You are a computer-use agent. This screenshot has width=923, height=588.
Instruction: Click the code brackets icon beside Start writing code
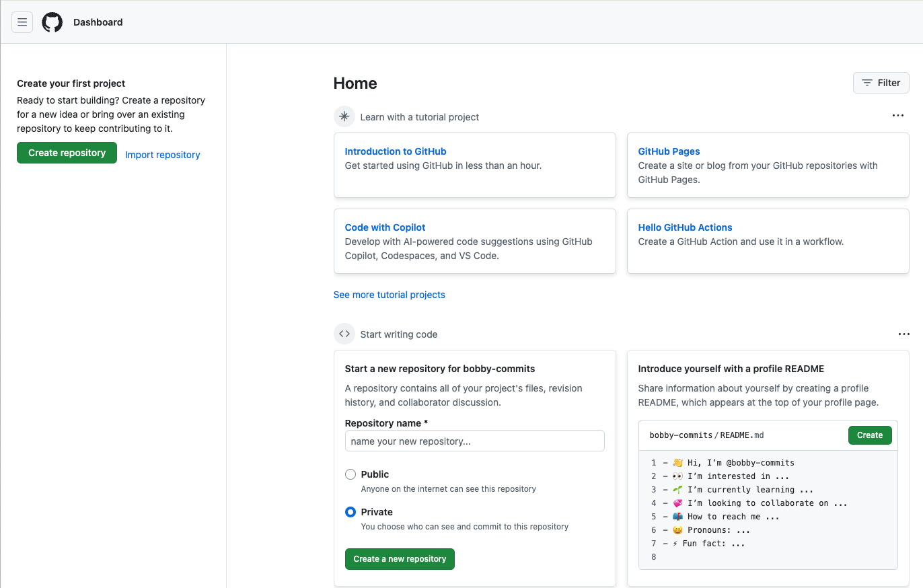point(344,333)
